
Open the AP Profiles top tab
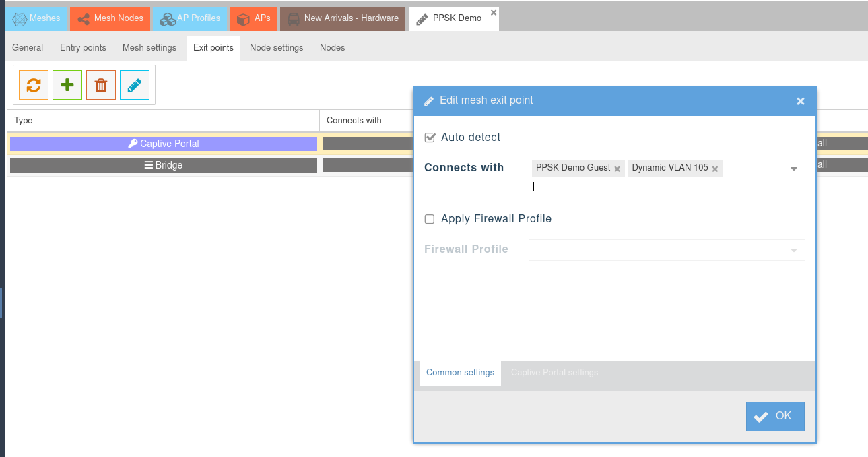pos(191,18)
